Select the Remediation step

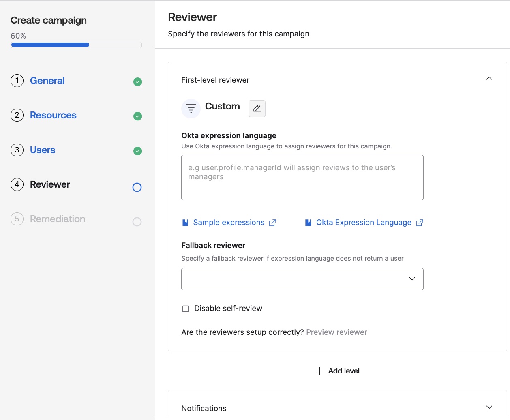pos(58,219)
